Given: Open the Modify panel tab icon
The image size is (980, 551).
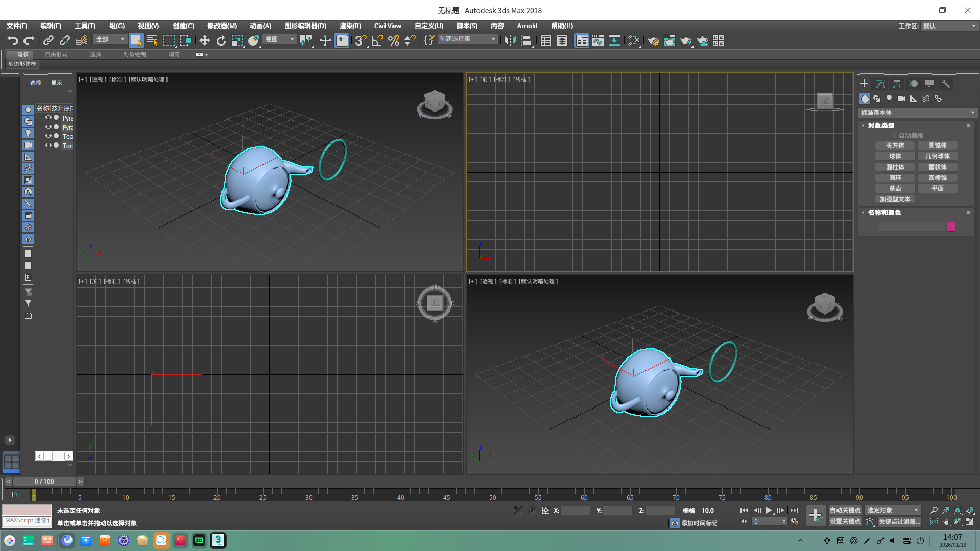Looking at the screenshot, I should (880, 83).
